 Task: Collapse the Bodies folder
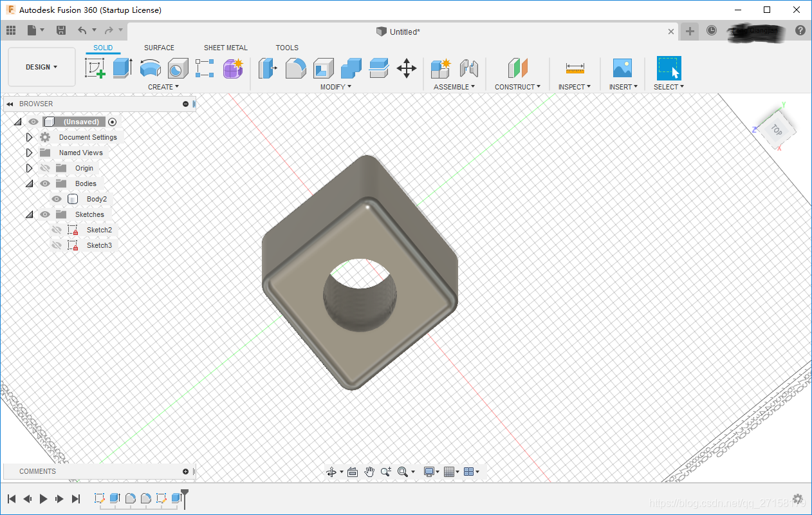click(x=29, y=183)
